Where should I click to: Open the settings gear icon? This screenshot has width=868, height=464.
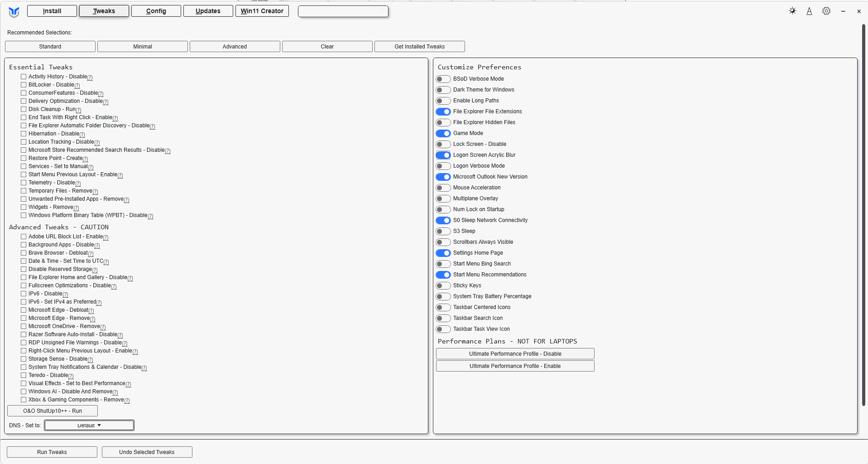[826, 11]
